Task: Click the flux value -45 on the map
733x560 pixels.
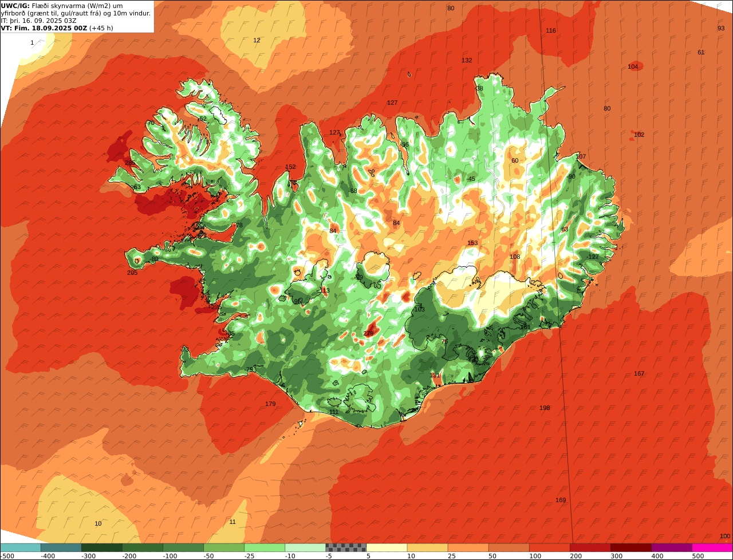Action: point(470,179)
